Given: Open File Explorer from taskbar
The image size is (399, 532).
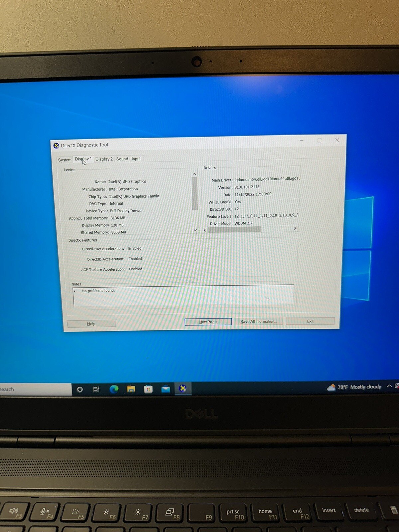Looking at the screenshot, I should (131, 389).
